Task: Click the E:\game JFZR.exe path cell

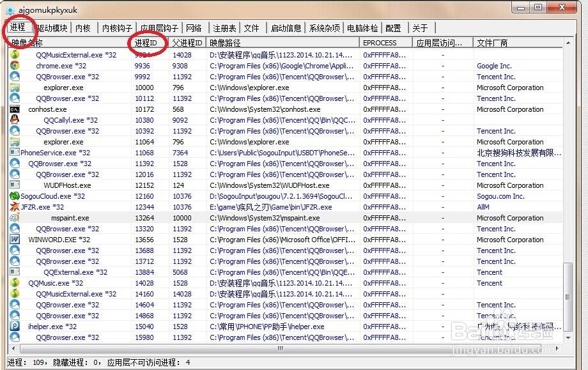Action: [271, 207]
